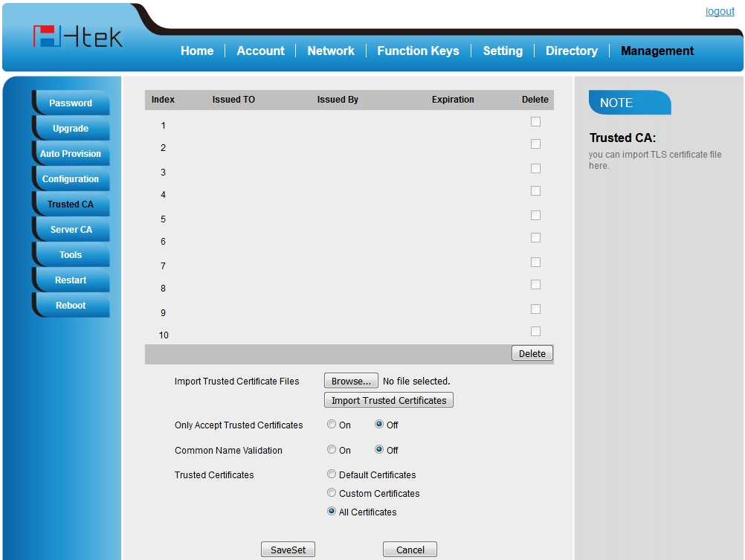Tick the delete checkbox in row 5
The image size is (745, 560).
[535, 216]
